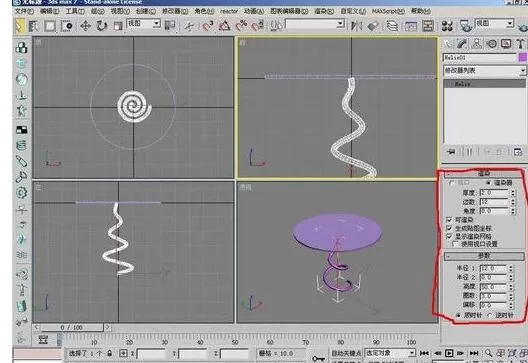Image resolution: width=528 pixels, height=363 pixels.
Task: Toggle the 显示渲染网格 checkbox
Action: coord(449,236)
